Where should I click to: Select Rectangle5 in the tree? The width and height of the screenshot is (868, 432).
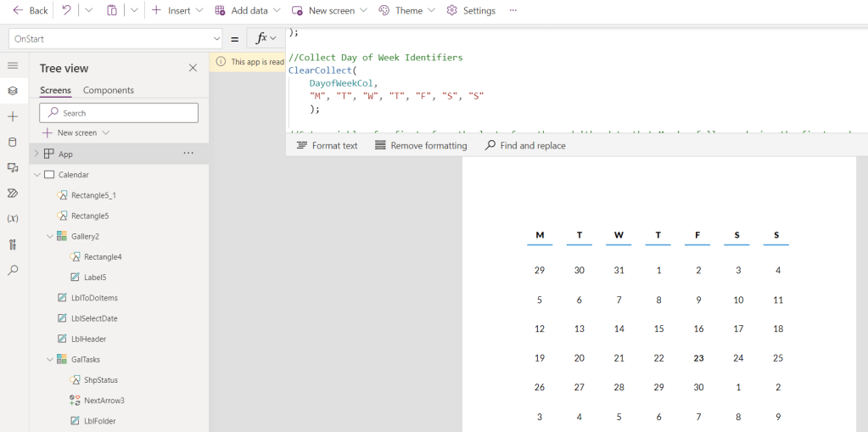point(90,216)
